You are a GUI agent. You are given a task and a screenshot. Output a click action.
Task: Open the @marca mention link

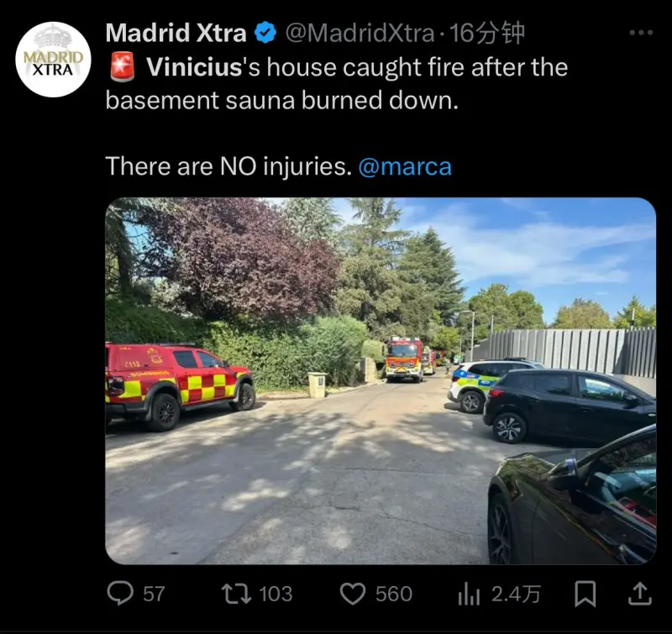[405, 166]
